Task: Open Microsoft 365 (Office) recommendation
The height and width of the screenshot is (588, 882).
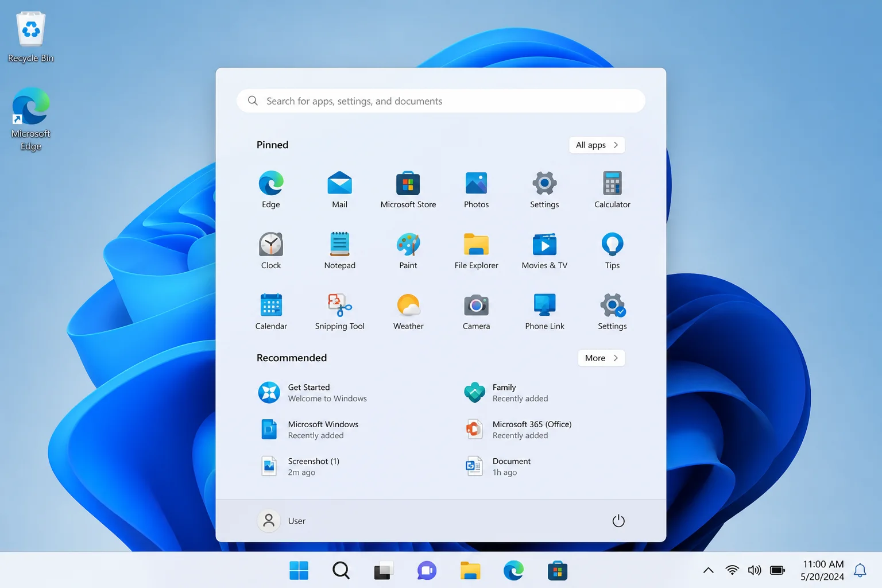Action: coord(518,430)
